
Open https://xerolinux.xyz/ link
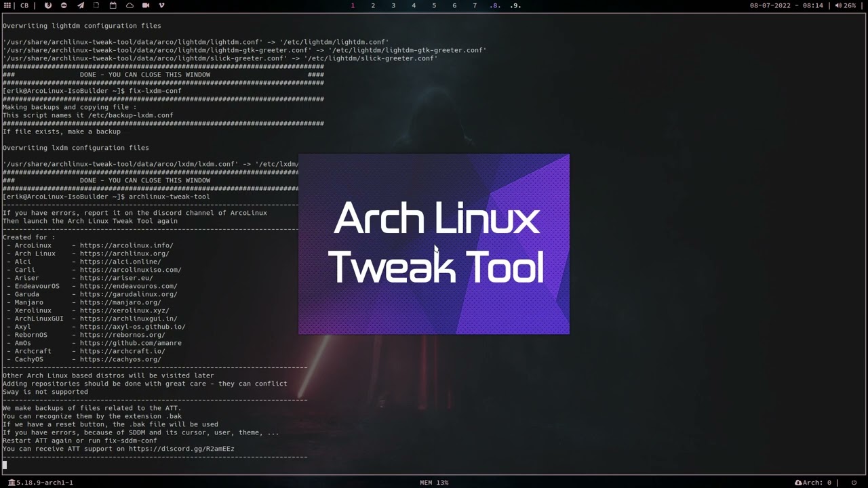(x=124, y=310)
